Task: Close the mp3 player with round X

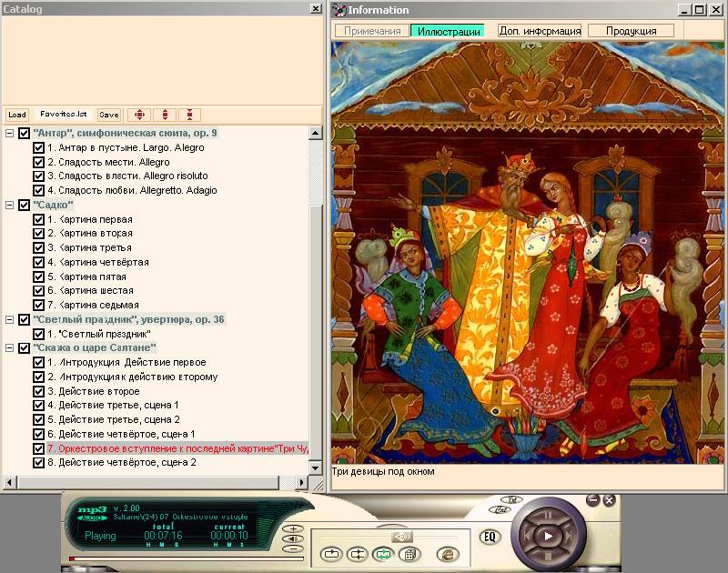Action: point(609,499)
